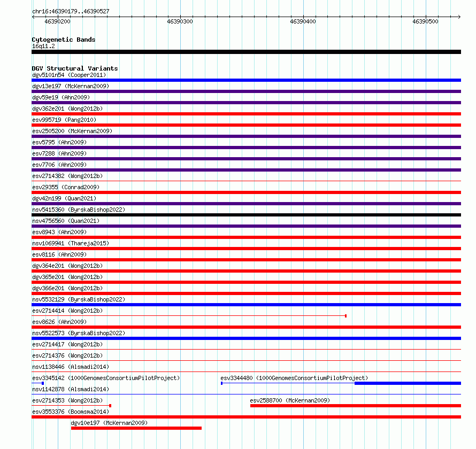
Task: Open esv3553376 (Boomsma2014) variant
Action: tap(71, 412)
